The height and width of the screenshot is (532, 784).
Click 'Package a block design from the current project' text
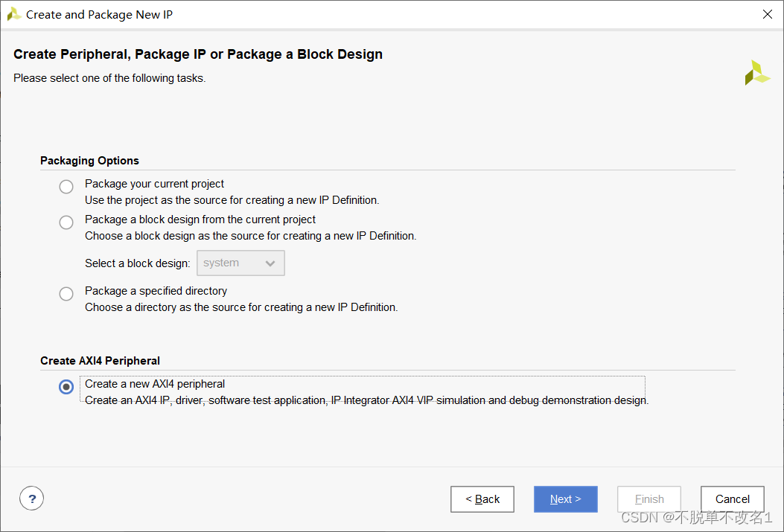tap(200, 219)
